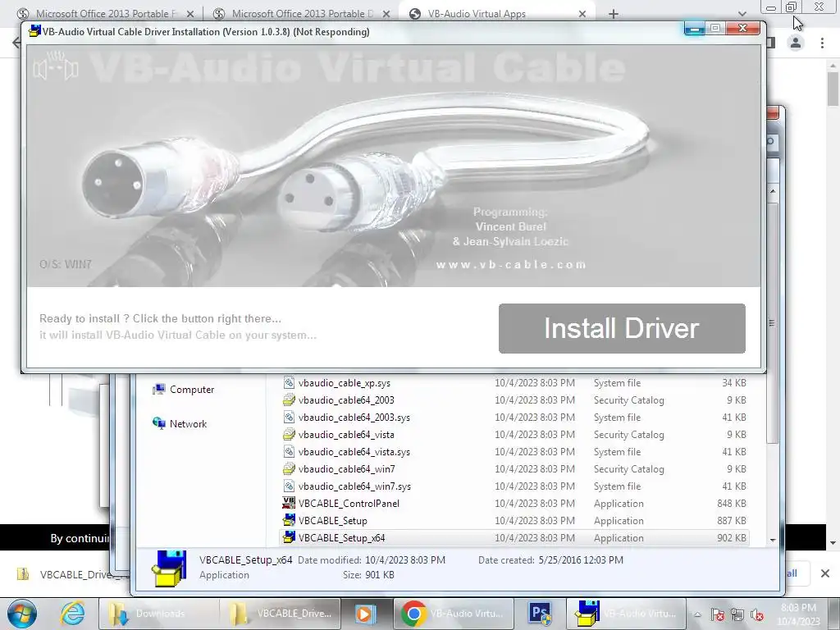Select the VBCABLE_Setup_x64 file name in list

(342, 537)
